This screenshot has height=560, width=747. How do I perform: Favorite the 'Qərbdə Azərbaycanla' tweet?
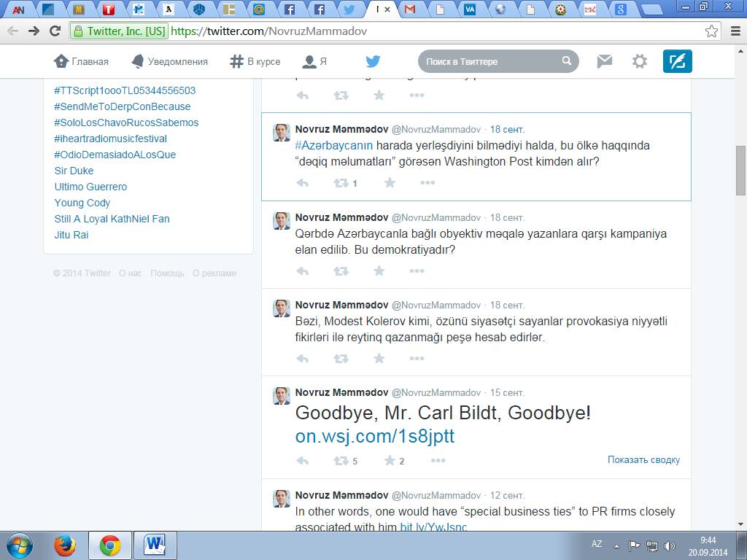pos(379,271)
